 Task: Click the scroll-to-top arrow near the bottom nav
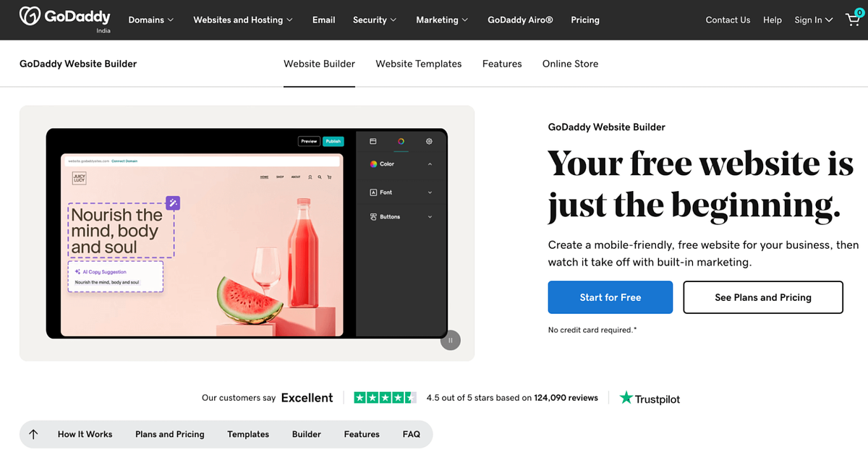(33, 434)
